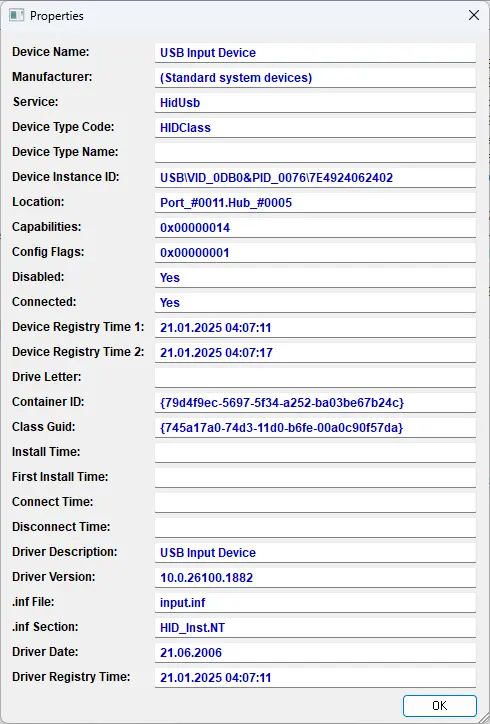This screenshot has width=490, height=724.
Task: Click the Container ID field
Action: (315, 403)
